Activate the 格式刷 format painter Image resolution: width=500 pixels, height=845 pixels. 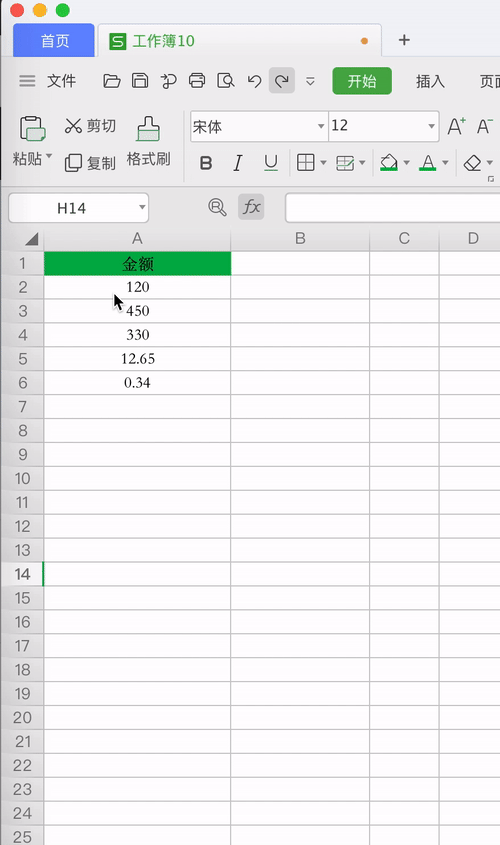point(148,141)
